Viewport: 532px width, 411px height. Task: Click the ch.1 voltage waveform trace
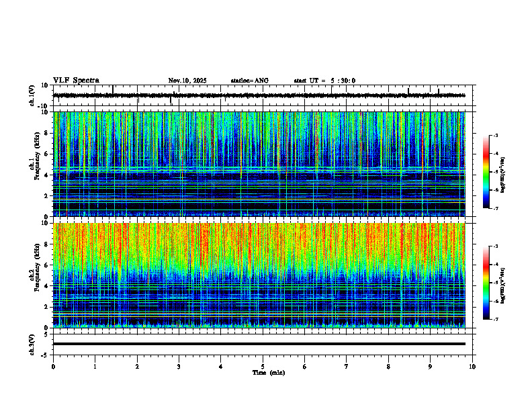(x=259, y=95)
